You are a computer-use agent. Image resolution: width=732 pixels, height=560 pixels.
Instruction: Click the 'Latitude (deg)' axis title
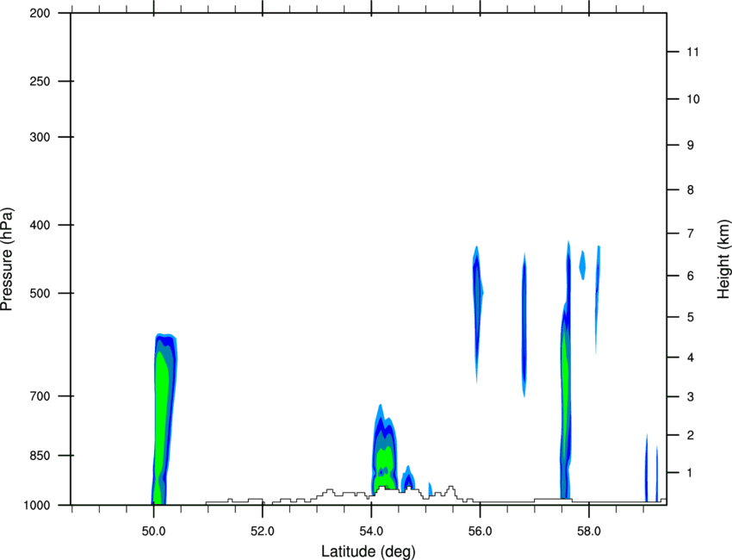click(x=368, y=551)
